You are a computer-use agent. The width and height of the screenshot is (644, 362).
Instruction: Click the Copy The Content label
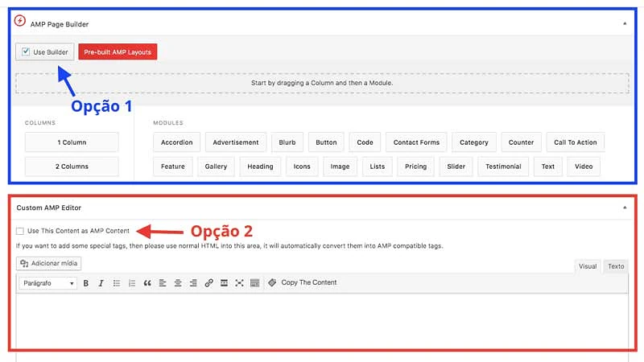click(309, 282)
